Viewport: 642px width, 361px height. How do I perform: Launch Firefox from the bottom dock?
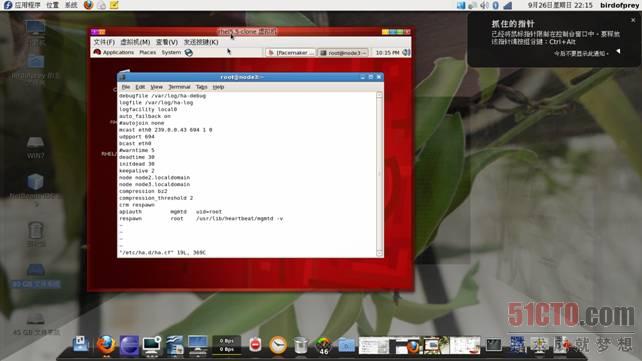pos(106,345)
